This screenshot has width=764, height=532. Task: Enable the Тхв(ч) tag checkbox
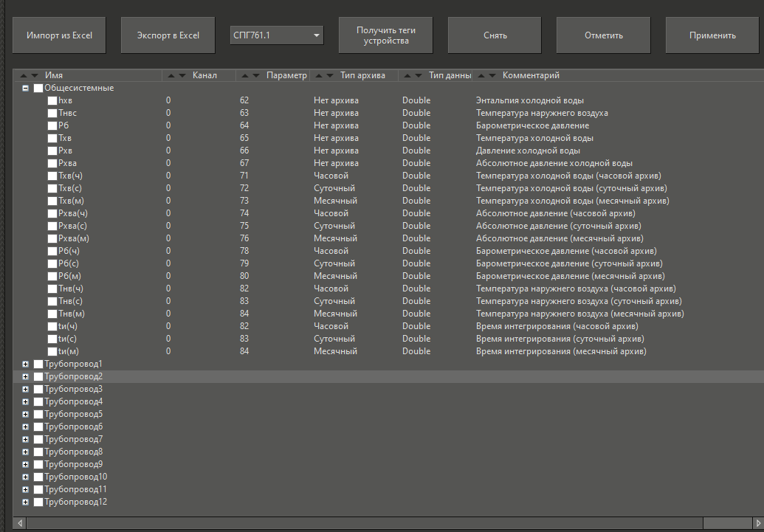pos(52,176)
